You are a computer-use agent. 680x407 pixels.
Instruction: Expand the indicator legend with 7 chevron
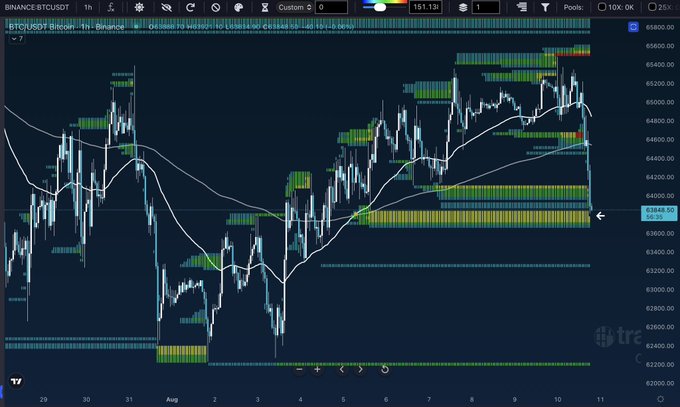coord(17,39)
